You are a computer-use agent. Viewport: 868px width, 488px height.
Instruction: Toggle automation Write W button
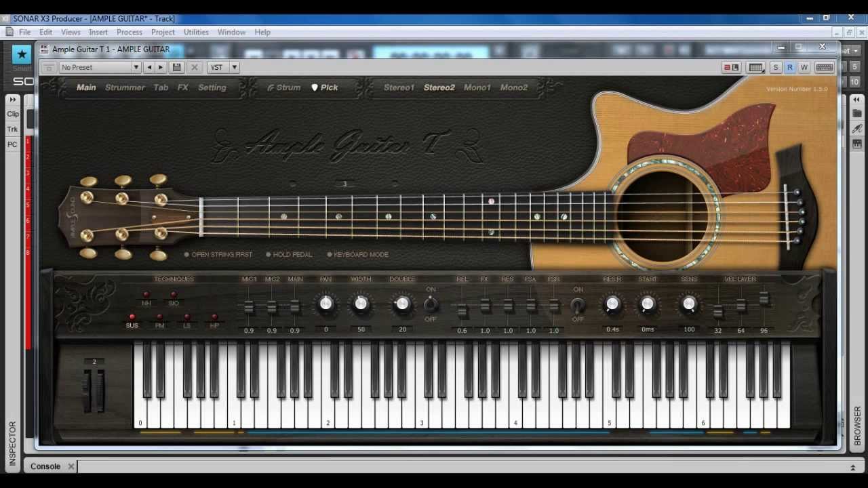(x=804, y=67)
